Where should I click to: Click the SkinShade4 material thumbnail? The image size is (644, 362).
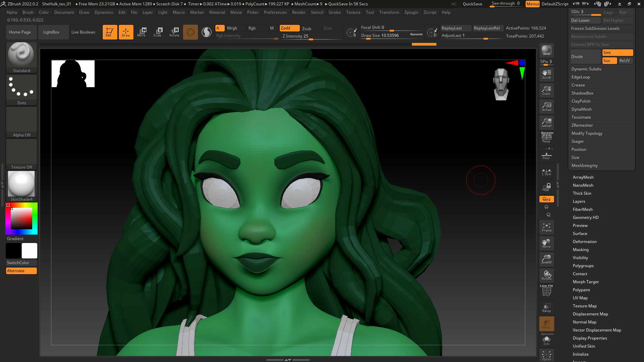[x=21, y=184]
